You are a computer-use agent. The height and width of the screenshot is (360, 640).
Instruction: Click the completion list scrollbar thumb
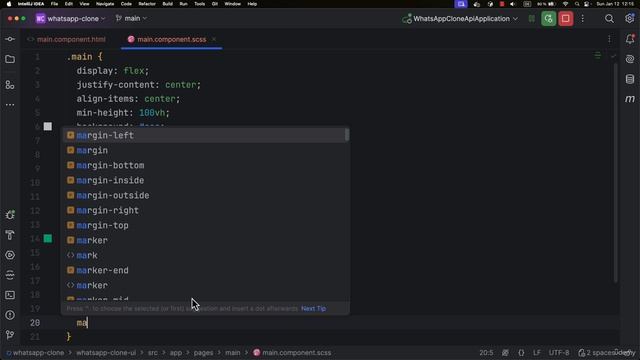point(347,135)
